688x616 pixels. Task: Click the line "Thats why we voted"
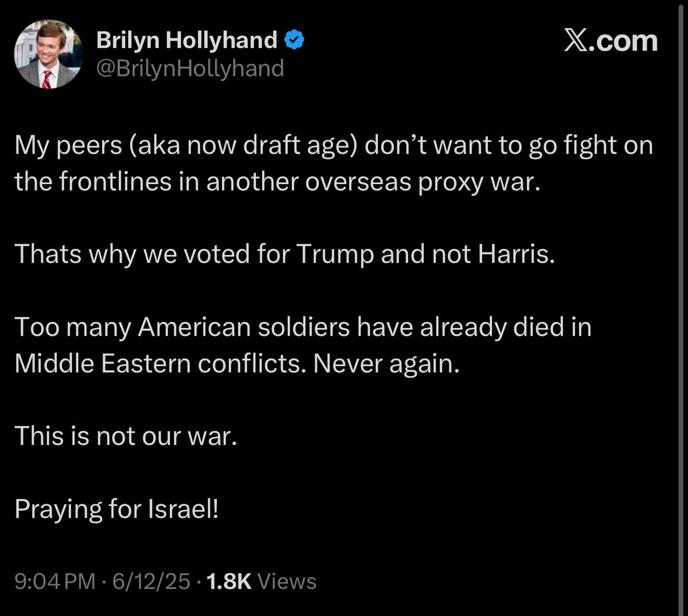click(285, 254)
